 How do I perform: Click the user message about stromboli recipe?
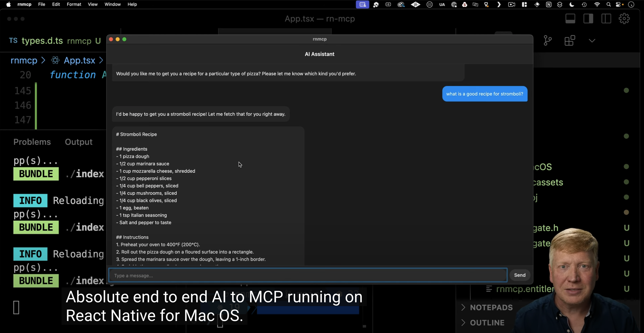tap(484, 94)
